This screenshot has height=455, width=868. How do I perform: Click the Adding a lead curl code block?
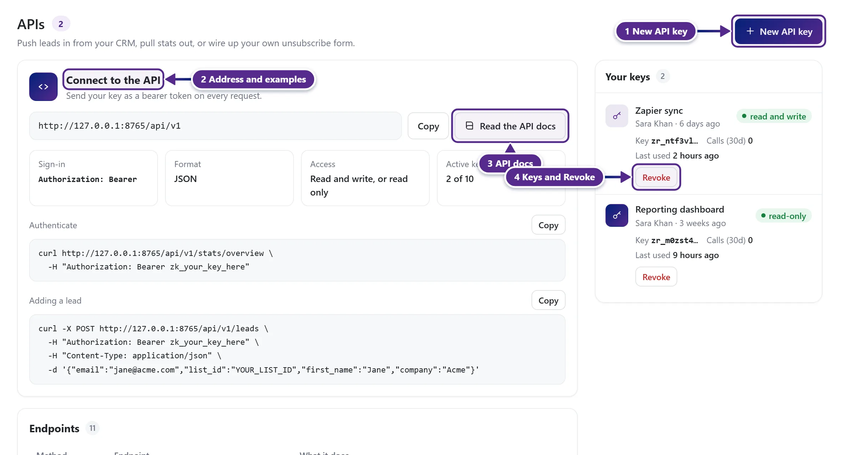297,349
